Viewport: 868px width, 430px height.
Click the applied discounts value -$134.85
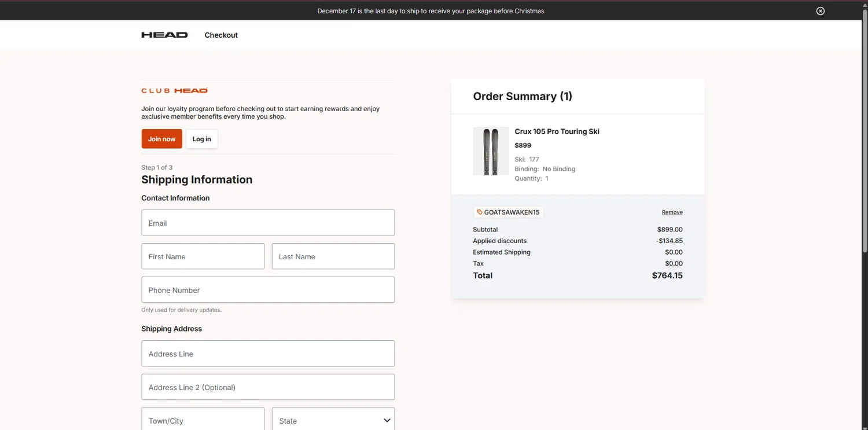[670, 241]
